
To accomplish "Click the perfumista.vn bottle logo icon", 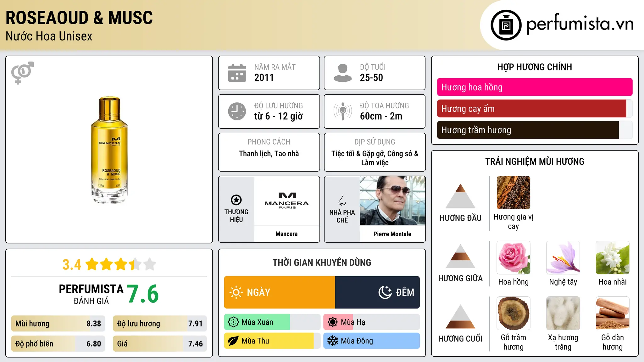I will 506,25.
